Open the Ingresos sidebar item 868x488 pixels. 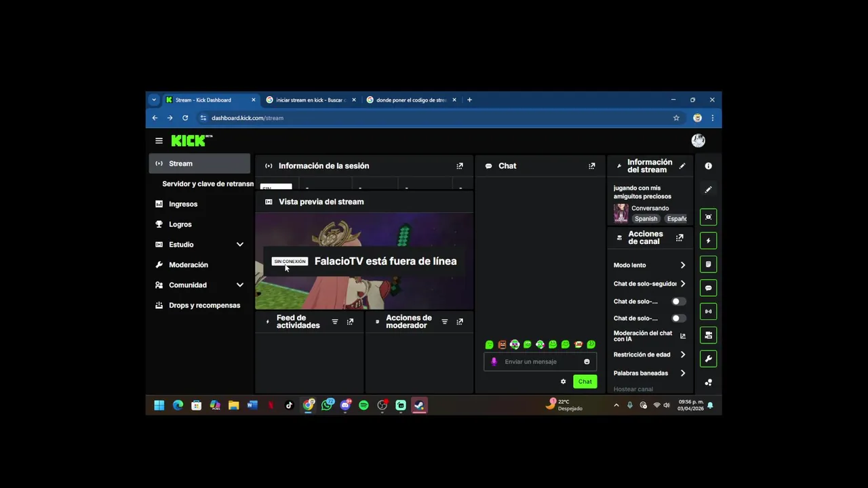[200, 204]
